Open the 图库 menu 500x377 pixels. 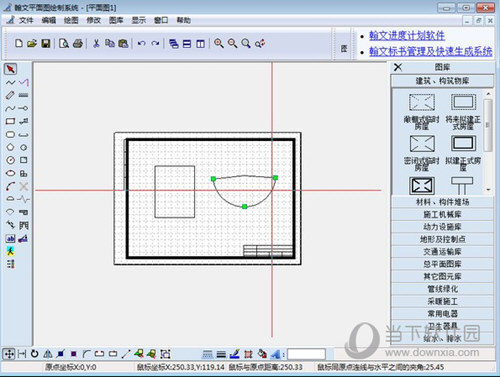pyautogui.click(x=116, y=20)
